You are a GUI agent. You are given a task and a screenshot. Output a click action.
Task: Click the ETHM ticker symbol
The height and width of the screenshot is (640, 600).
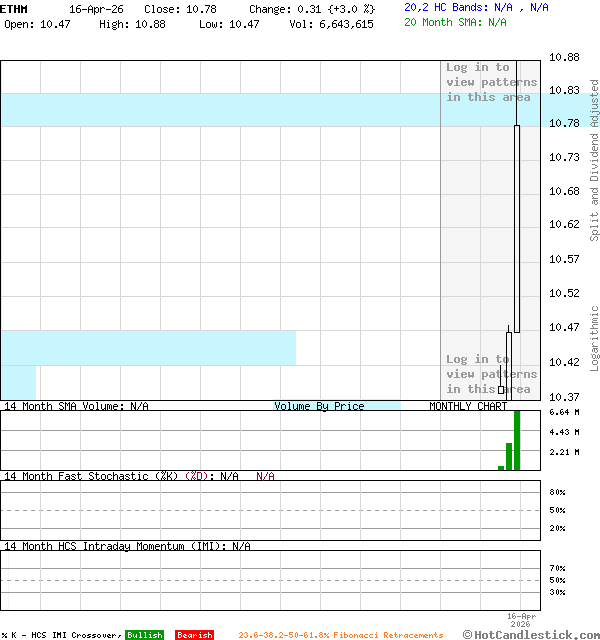(14, 8)
